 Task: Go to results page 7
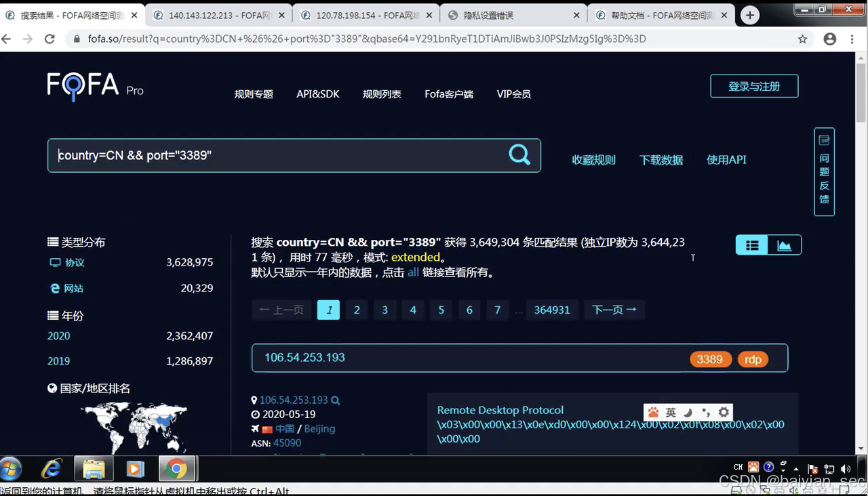coord(497,310)
